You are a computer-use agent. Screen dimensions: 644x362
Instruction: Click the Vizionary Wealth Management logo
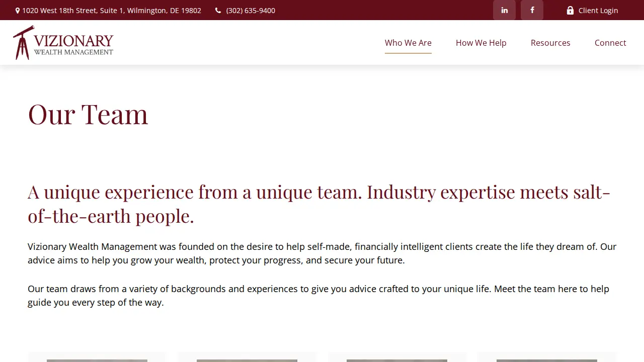63,43
